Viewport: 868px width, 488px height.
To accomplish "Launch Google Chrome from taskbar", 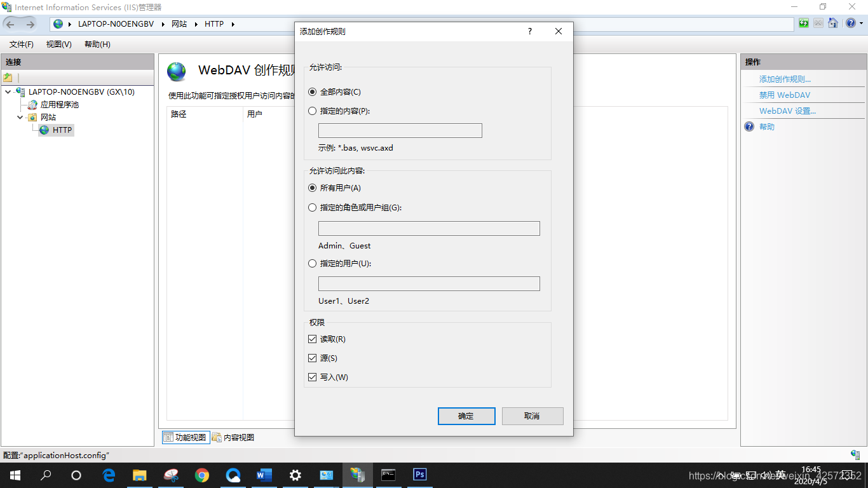I will tap(202, 475).
